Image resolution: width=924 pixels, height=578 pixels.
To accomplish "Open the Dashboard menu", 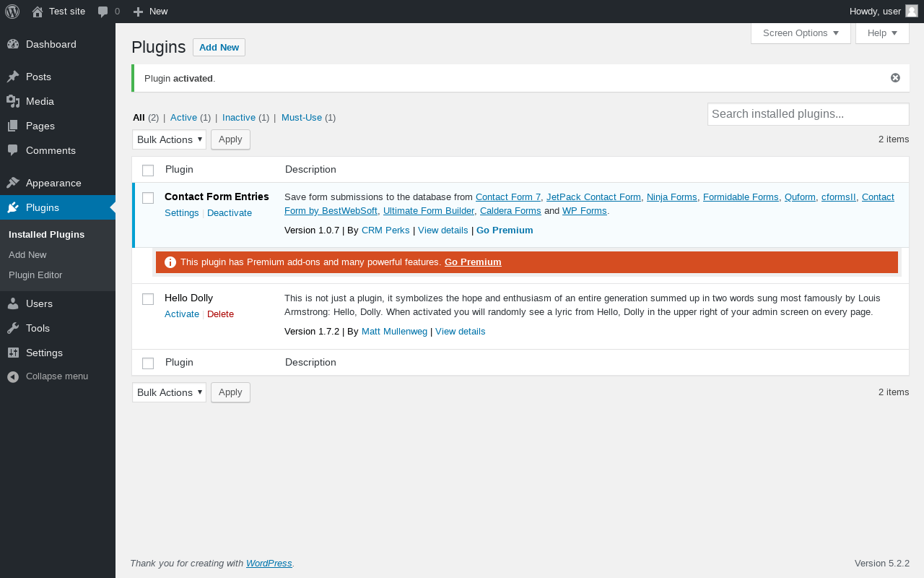I will pyautogui.click(x=58, y=44).
